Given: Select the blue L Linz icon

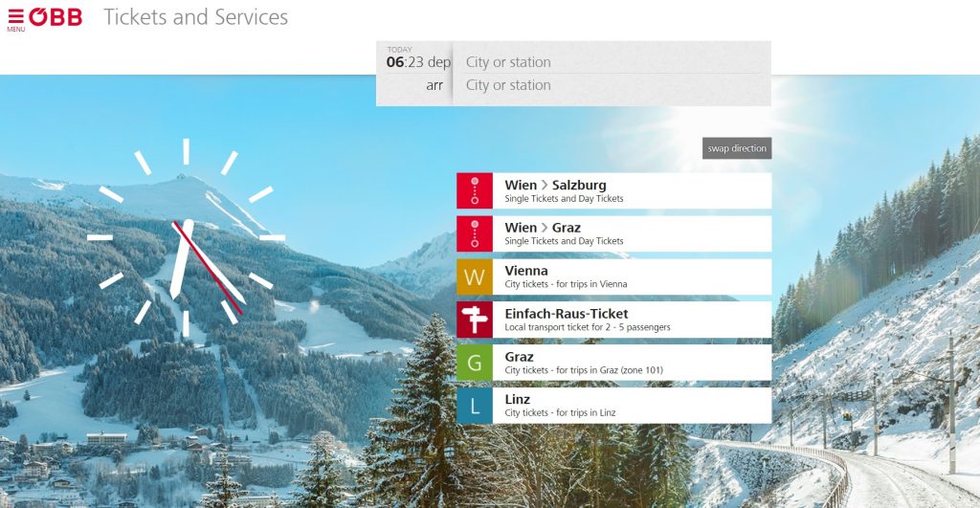Looking at the screenshot, I should (475, 405).
